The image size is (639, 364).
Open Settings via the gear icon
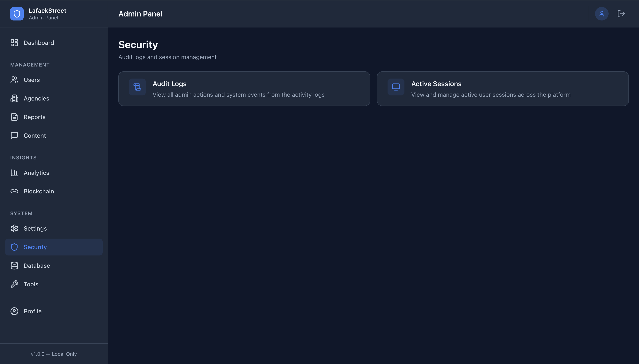click(14, 228)
